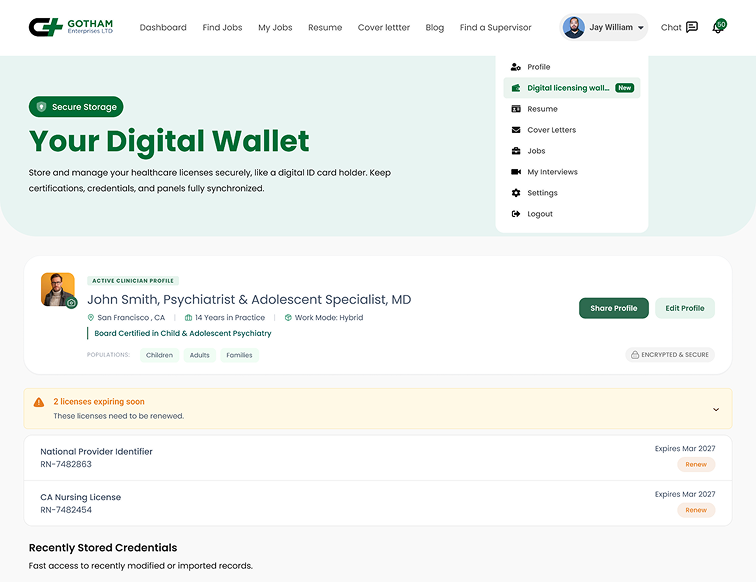Viewport: 756px width, 582px height.
Task: Click the Cover Letters envelope icon
Action: [x=516, y=130]
